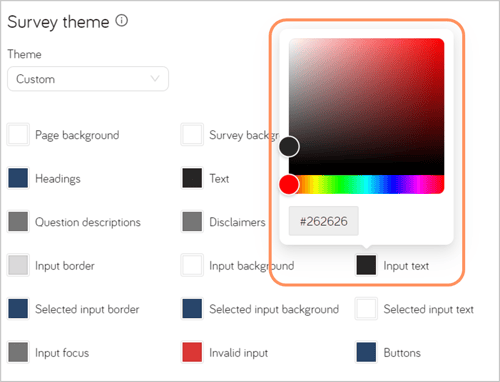
Task: Open the Buttons color swatch
Action: coord(366,352)
